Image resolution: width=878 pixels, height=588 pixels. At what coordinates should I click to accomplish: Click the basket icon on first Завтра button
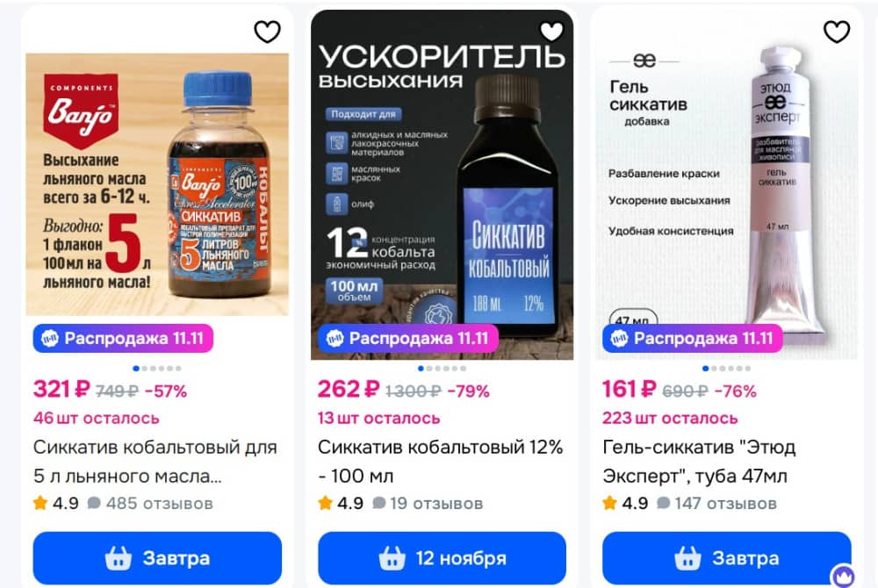point(119,558)
